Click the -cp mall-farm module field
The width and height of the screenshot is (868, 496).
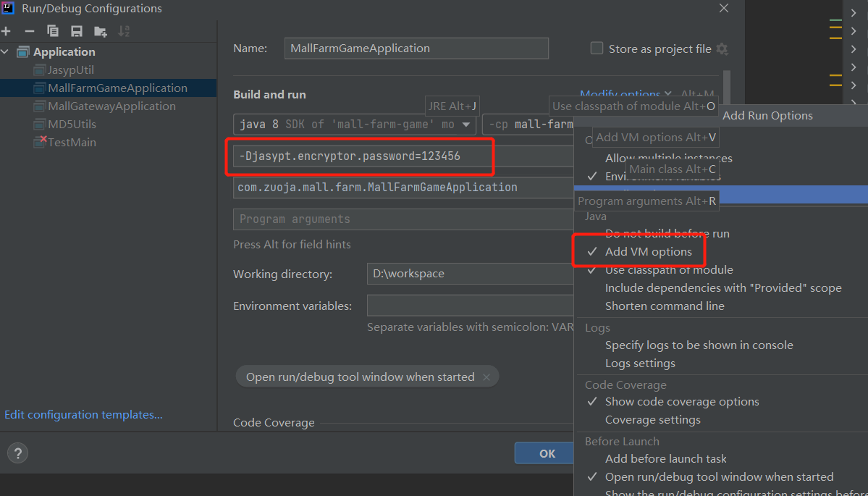tap(528, 125)
